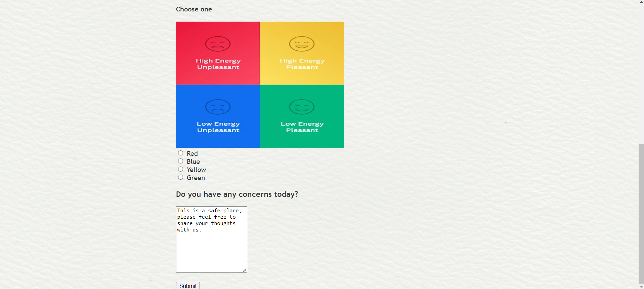644x289 pixels.
Task: Click the scrollbar up arrow
Action: (x=641, y=2)
